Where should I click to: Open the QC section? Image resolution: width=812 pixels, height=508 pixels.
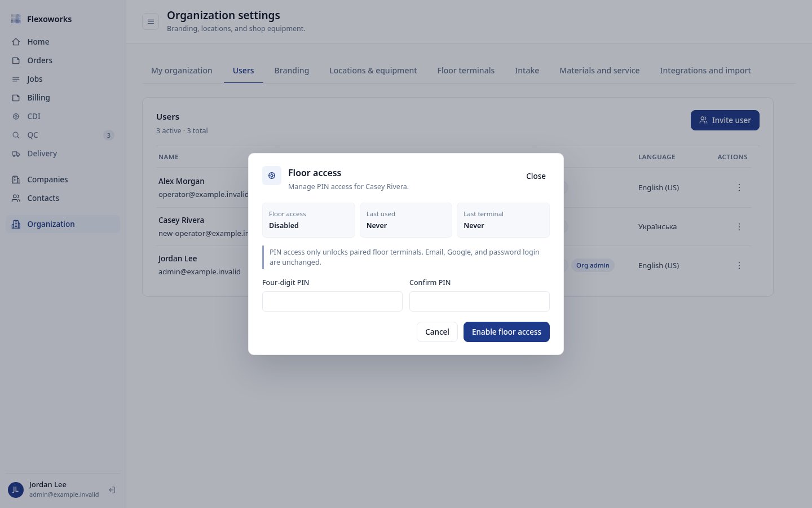click(x=63, y=135)
